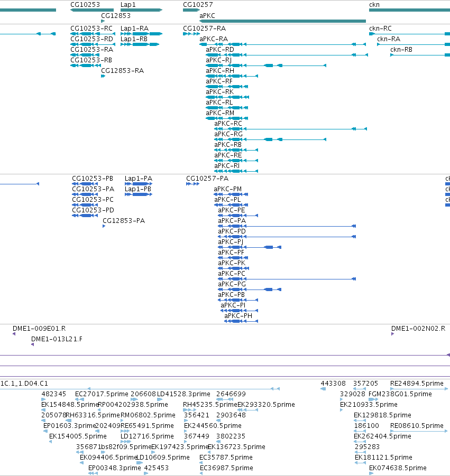
Task: Open protein aPKC-PJ
Action: pos(250,247)
